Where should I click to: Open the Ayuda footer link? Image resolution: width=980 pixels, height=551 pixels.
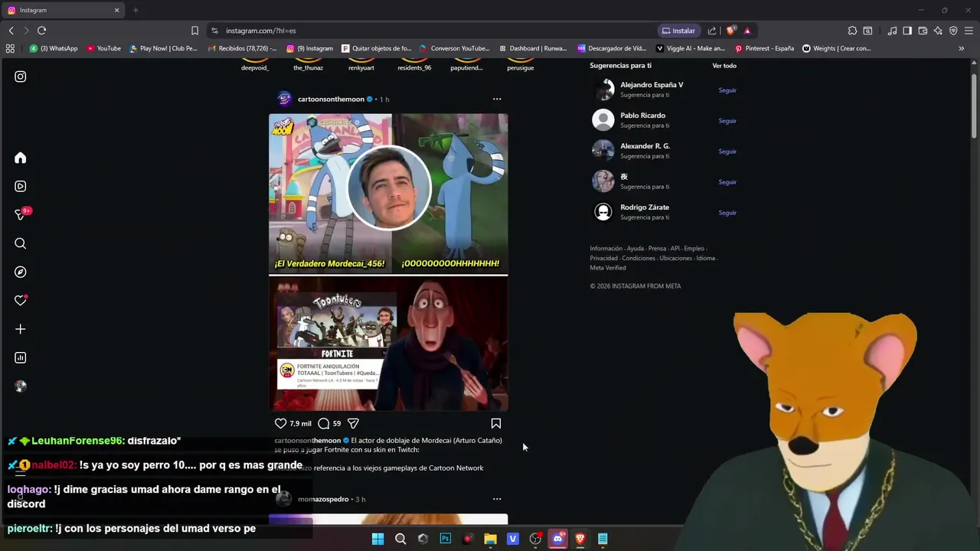click(x=635, y=249)
